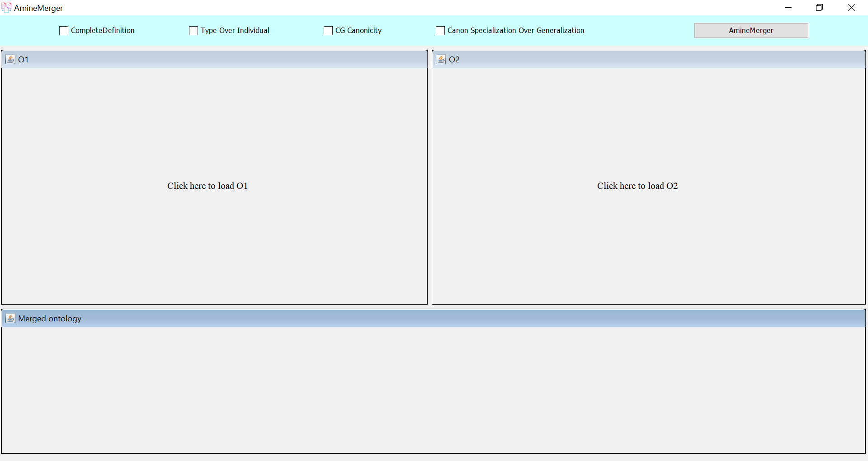Viewport: 868px width, 461px height.
Task: Click the Java icon of O2 panel
Action: coord(441,59)
